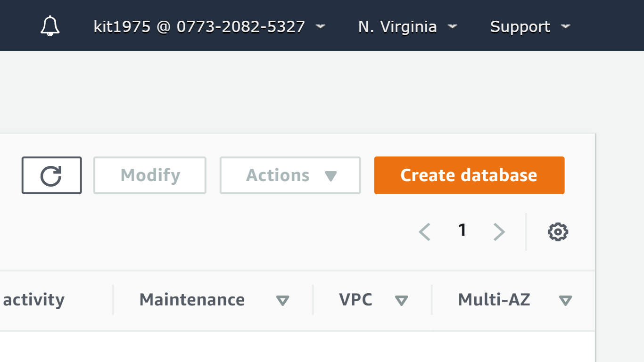Click the Maintenance column header

tap(192, 300)
